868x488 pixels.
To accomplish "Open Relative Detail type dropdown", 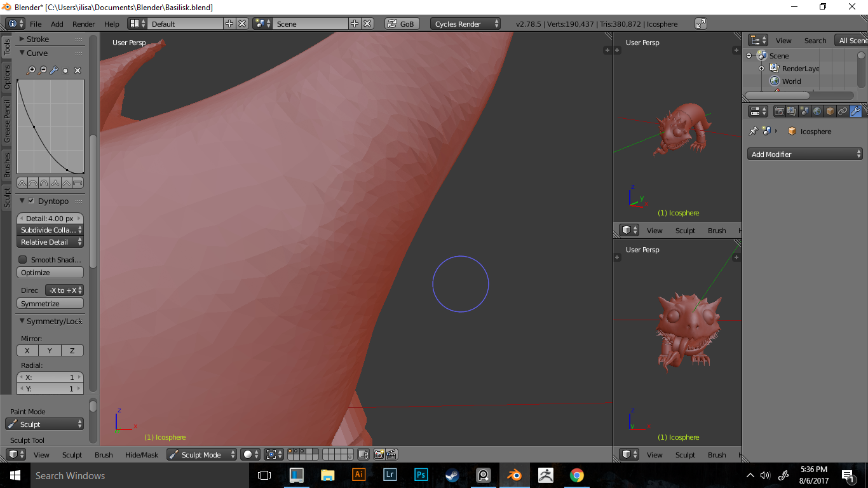I will tap(50, 242).
